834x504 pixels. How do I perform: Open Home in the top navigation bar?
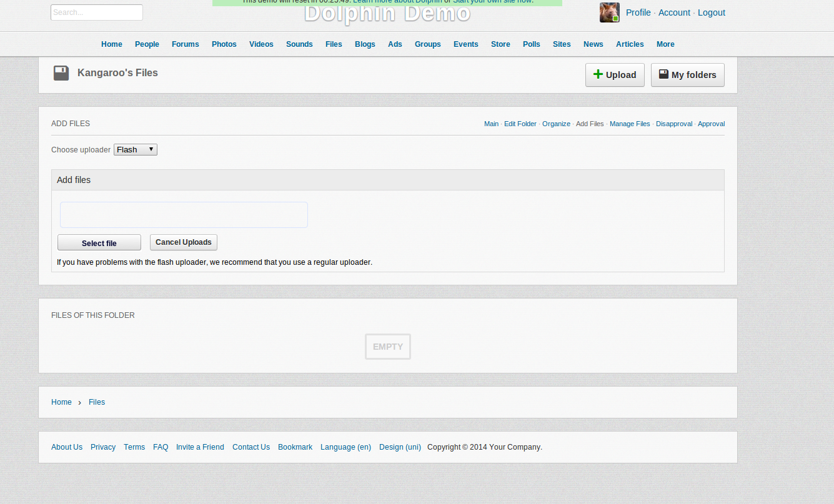coord(112,44)
